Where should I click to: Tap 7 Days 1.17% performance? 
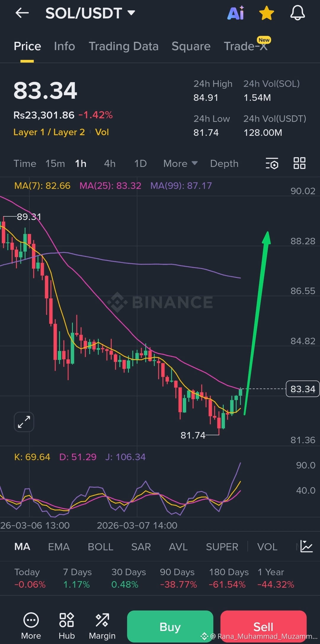pyautogui.click(x=77, y=578)
